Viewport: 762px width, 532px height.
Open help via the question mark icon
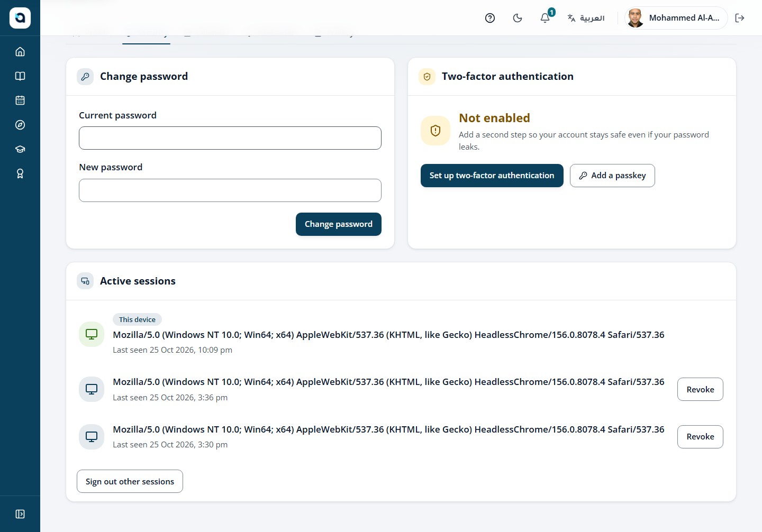[x=490, y=18]
